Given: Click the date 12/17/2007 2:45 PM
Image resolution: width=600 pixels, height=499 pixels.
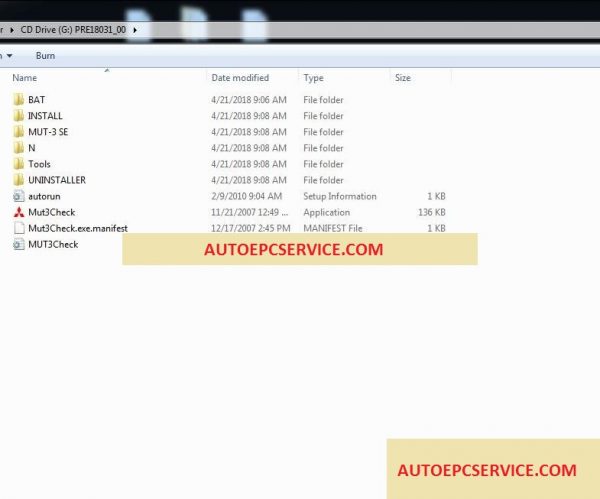Looking at the screenshot, I should [251, 228].
